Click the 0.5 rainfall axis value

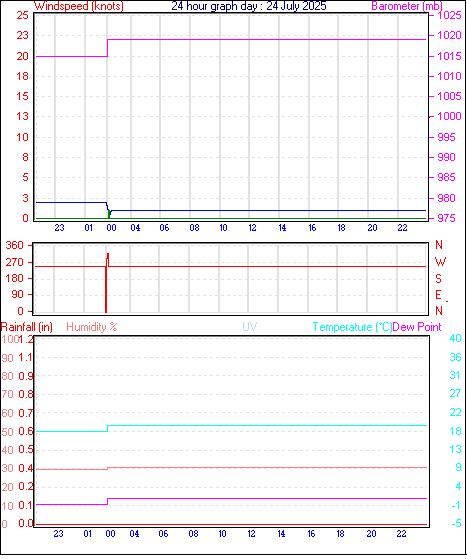click(25, 450)
